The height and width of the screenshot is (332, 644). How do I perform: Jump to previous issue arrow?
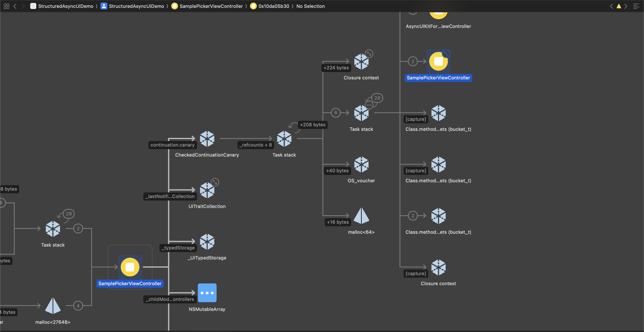611,6
